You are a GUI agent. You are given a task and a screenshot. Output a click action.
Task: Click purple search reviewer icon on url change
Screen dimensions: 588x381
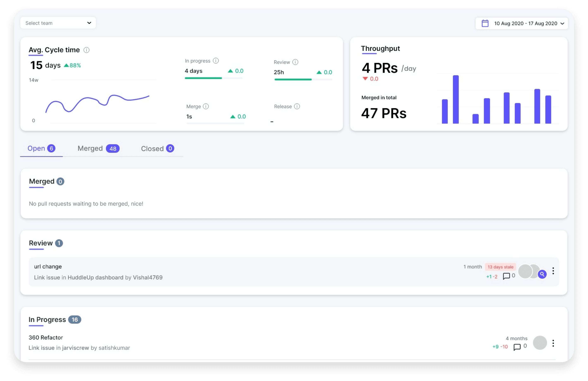(542, 274)
